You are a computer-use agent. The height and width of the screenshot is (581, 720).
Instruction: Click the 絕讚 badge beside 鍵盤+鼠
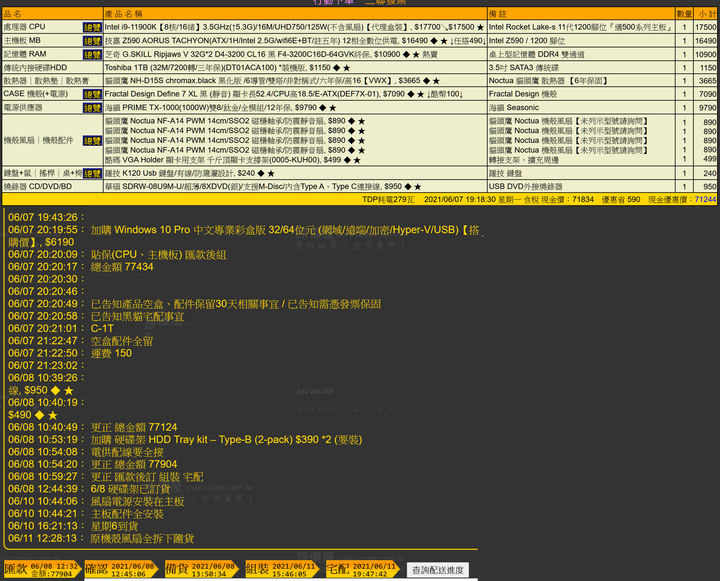92,174
